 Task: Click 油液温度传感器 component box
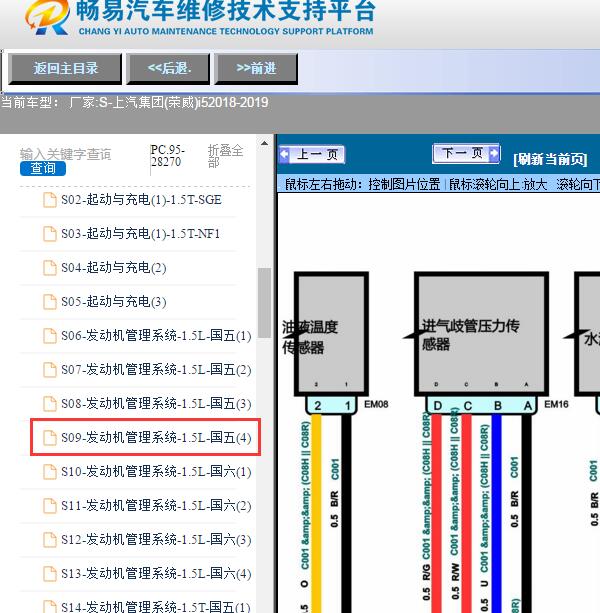[x=331, y=334]
